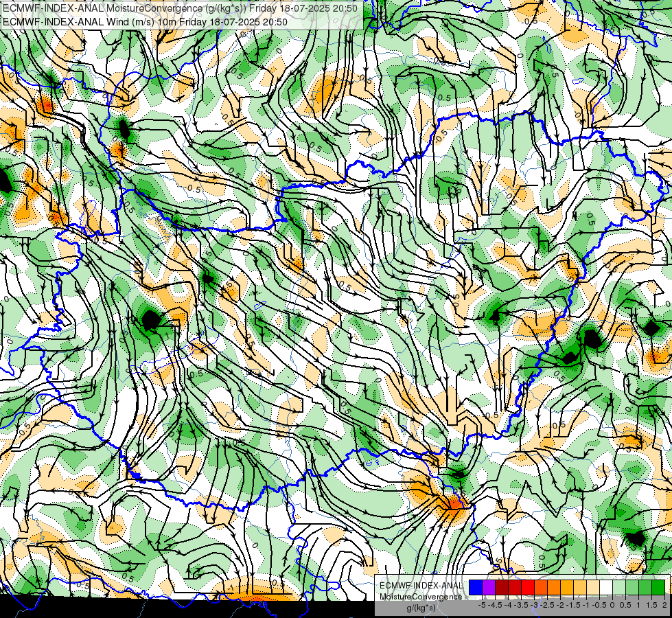This screenshot has width=672, height=618.
Task: Click the orange legend swatch (-2.5 to -2)
Action: pos(554,588)
